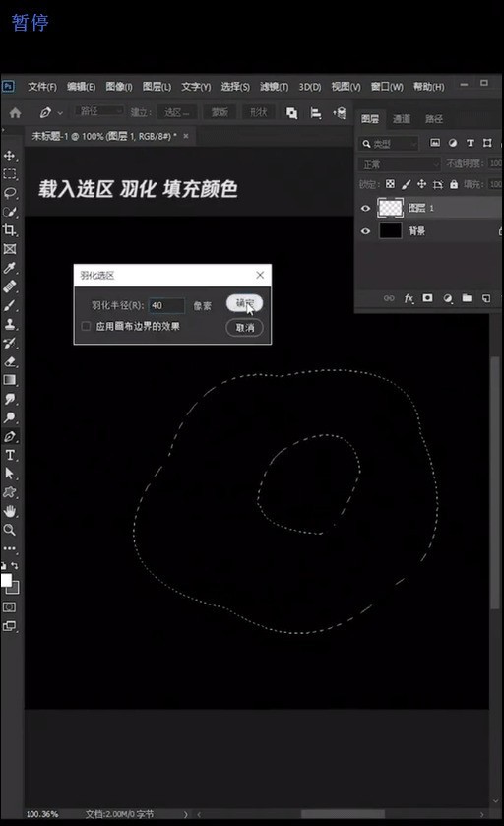Select the Healing Brush tool

[10, 286]
